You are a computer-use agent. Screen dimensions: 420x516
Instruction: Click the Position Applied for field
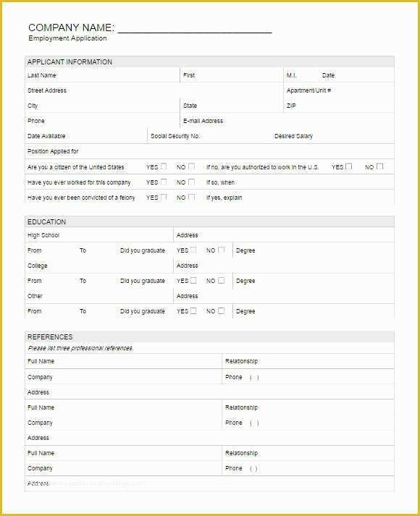[210, 151]
